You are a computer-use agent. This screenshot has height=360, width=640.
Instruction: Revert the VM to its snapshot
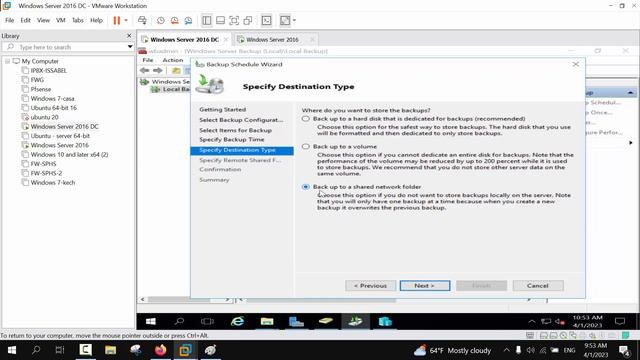175,20
